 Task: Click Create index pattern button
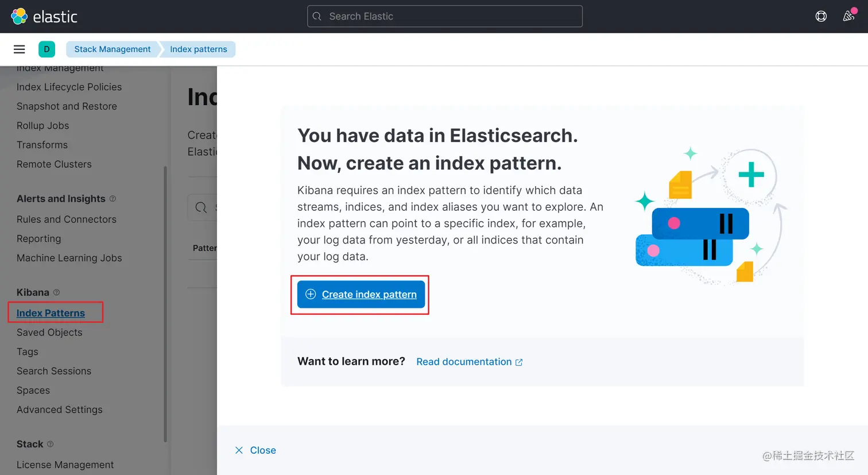pos(361,294)
